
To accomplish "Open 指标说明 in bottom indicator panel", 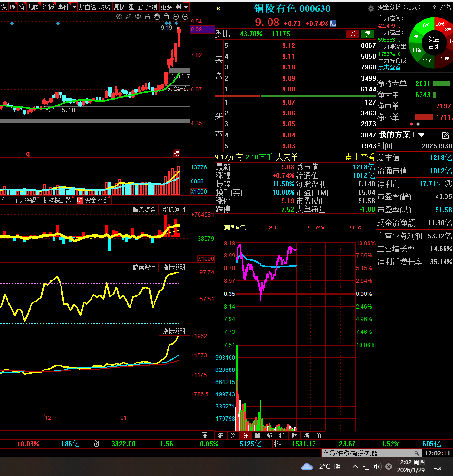I will coord(174,331).
